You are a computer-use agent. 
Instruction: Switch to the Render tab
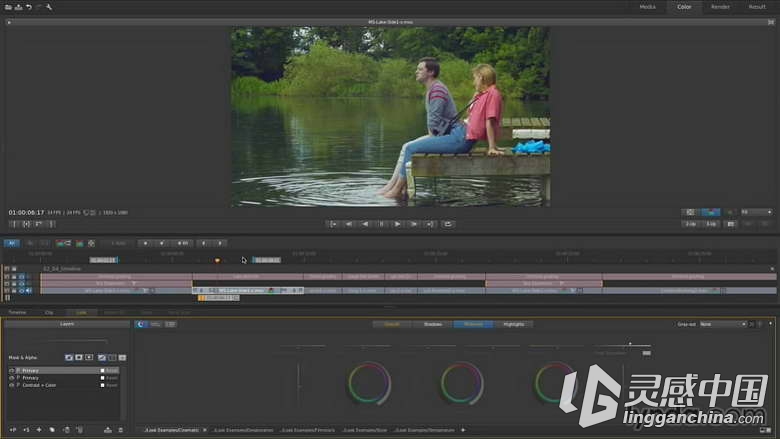(x=720, y=7)
